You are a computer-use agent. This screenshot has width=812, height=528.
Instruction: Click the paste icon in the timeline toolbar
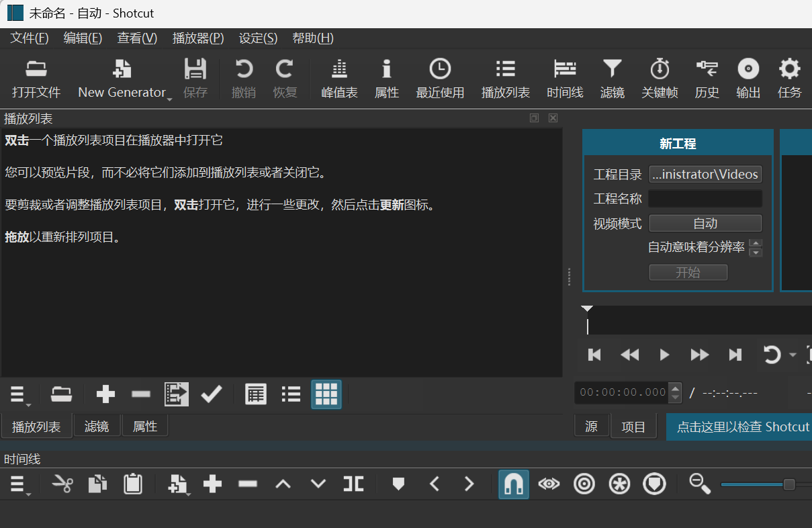(133, 484)
